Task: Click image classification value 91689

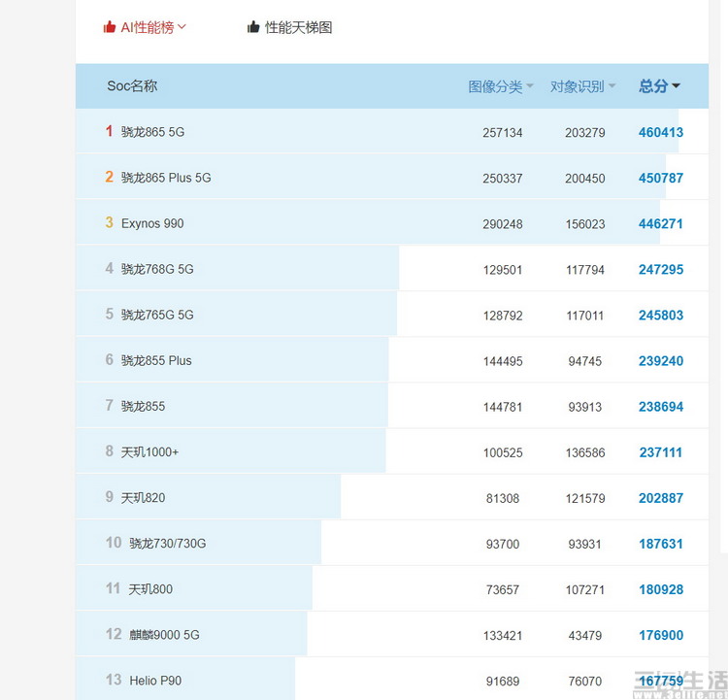Action: pos(503,682)
